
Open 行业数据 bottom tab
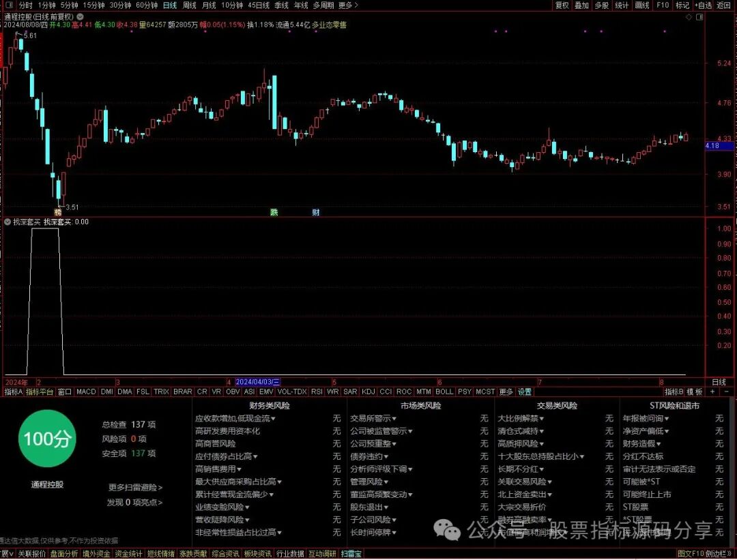pos(290,554)
